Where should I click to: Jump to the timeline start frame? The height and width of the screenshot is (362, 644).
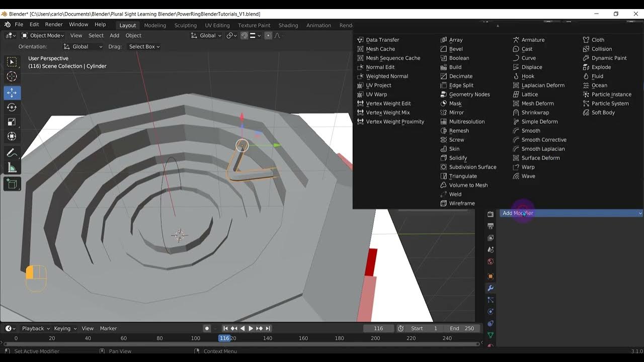[x=226, y=328]
